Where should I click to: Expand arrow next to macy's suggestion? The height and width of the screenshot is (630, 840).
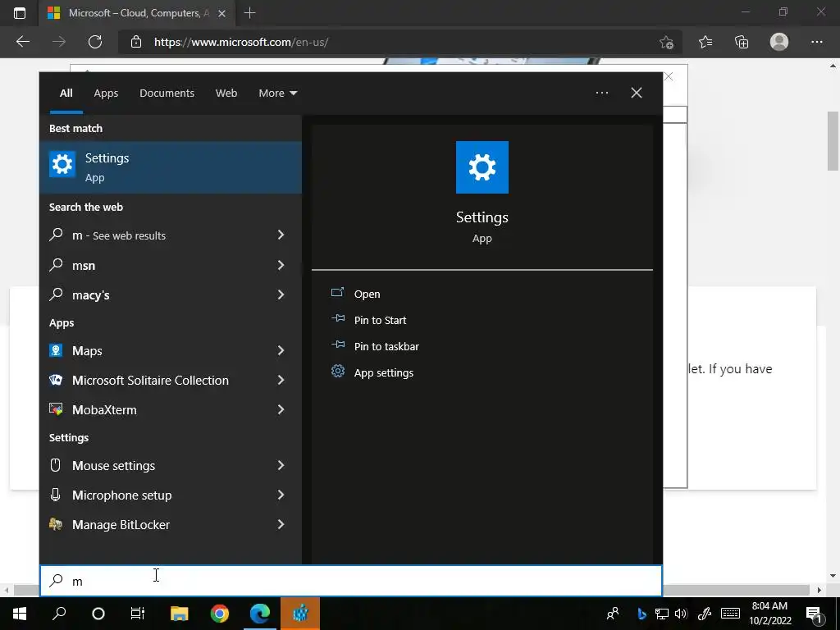coord(281,294)
